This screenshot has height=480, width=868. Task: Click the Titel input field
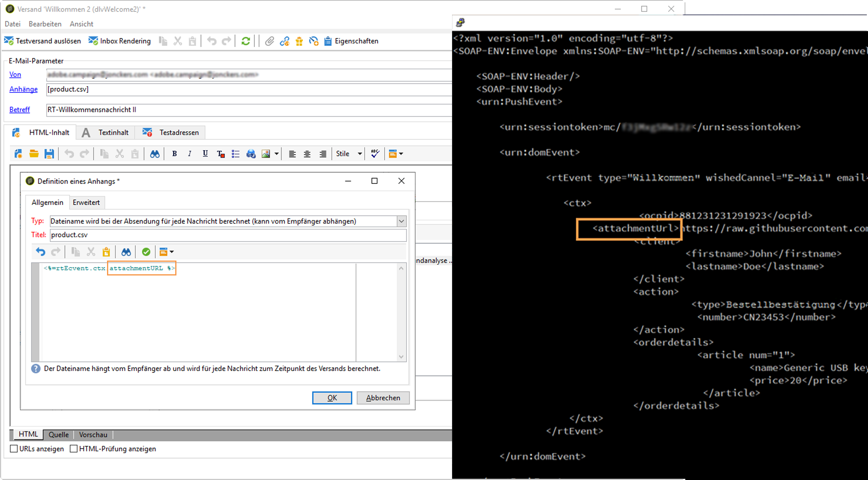click(227, 235)
